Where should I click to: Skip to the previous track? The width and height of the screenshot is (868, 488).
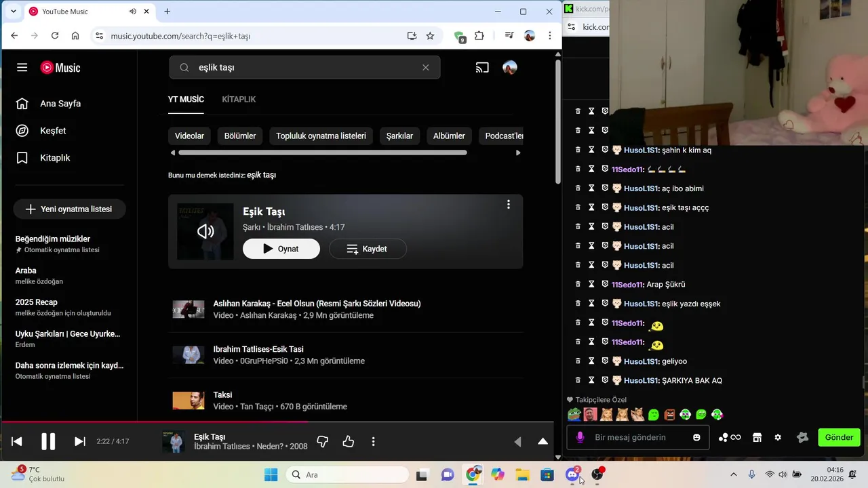pos(17,442)
